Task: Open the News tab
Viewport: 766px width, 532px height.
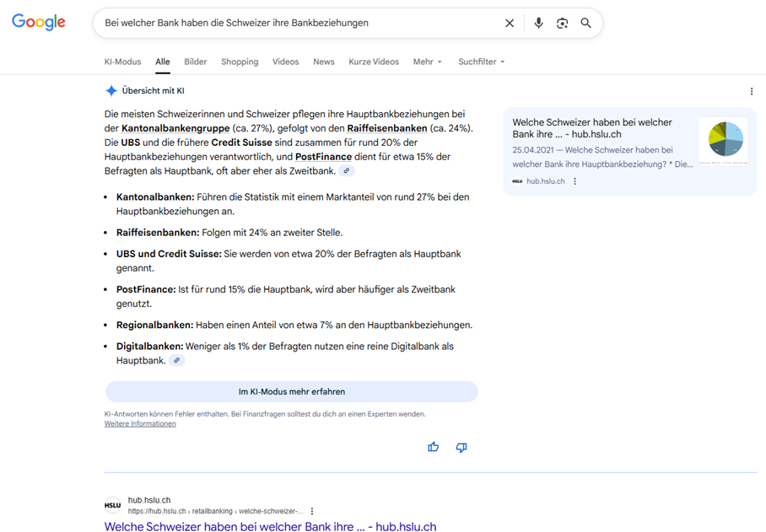Action: pos(323,62)
